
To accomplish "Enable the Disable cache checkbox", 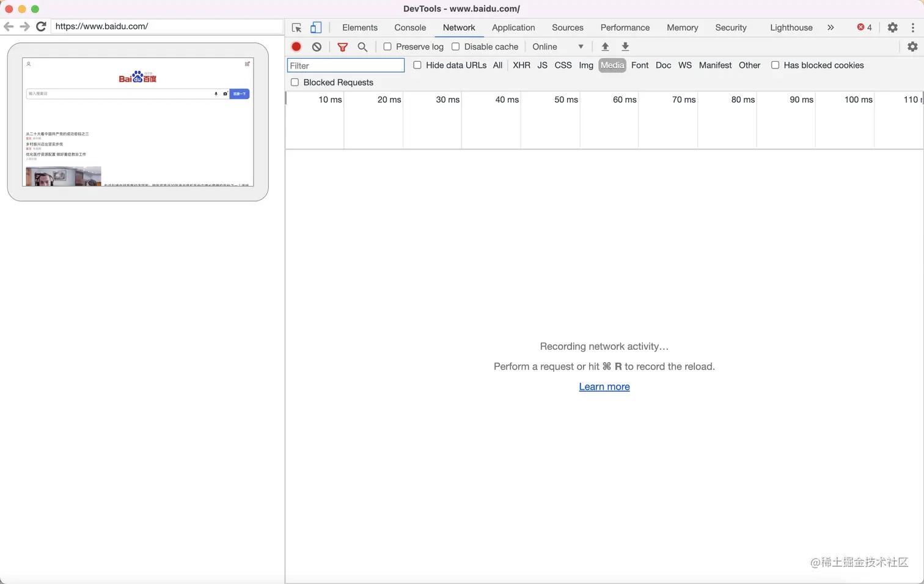I will coord(455,46).
